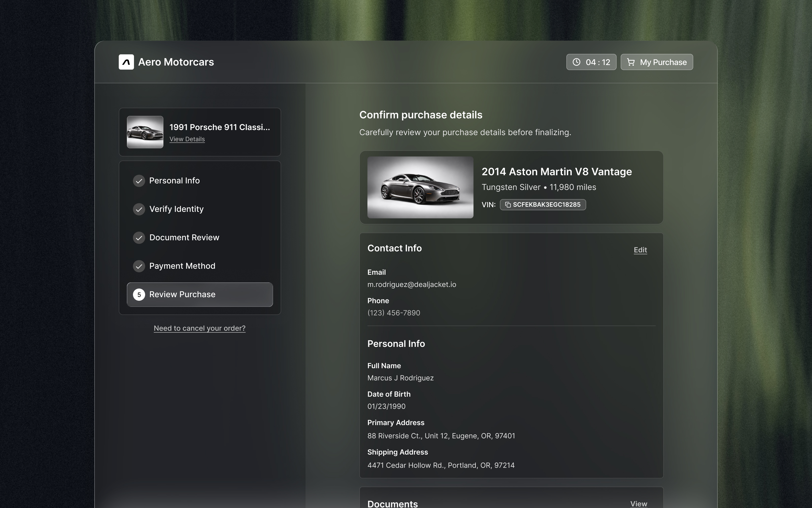Click the SCFEKBAK3EGC18285 VIN chip

pyautogui.click(x=543, y=205)
